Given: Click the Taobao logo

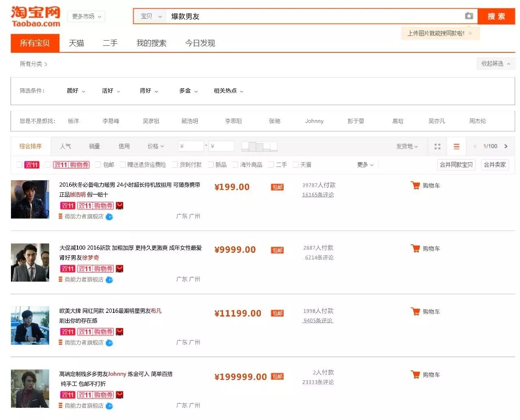Looking at the screenshot, I should [36, 17].
